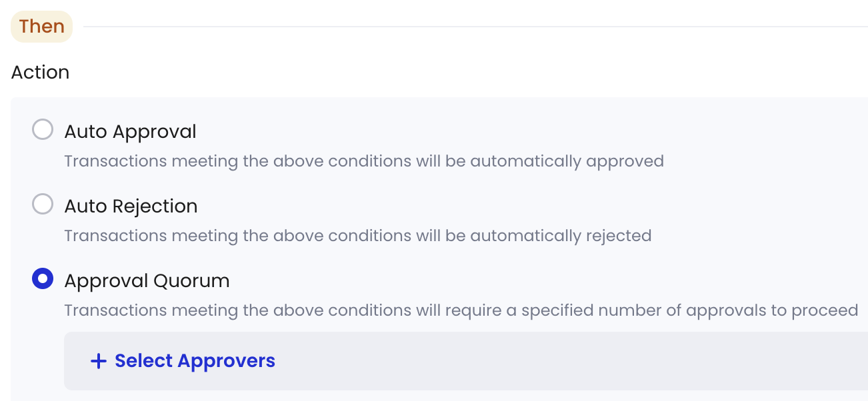Click the word Quorum in the selected option

(x=191, y=281)
